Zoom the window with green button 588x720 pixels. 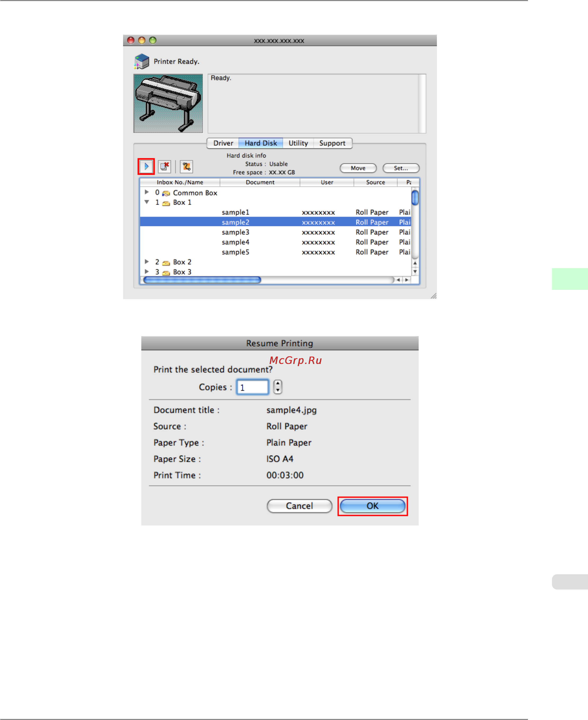click(x=153, y=40)
